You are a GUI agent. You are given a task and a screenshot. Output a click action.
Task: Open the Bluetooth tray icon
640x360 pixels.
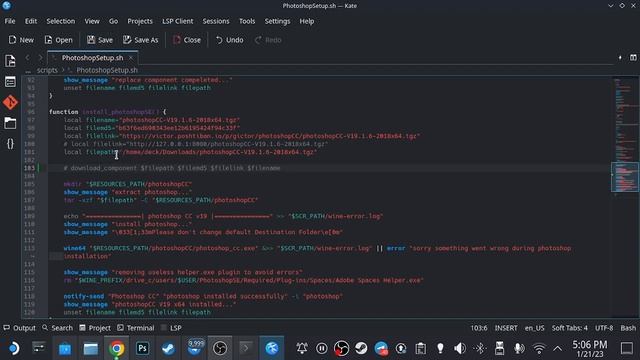(x=480, y=348)
